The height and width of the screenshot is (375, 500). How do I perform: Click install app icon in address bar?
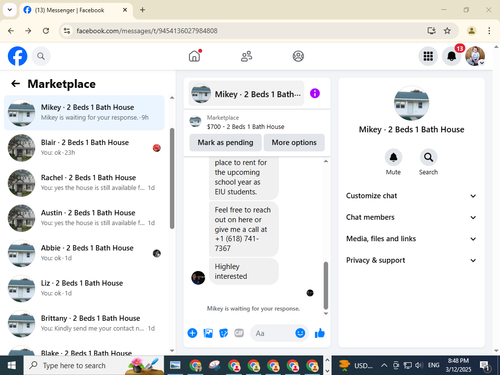pyautogui.click(x=431, y=31)
